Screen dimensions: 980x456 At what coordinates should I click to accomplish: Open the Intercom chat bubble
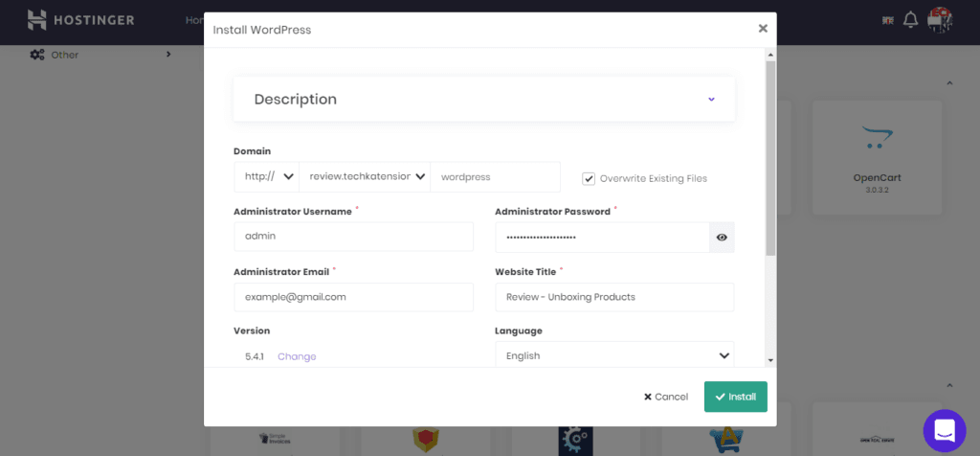tap(945, 430)
